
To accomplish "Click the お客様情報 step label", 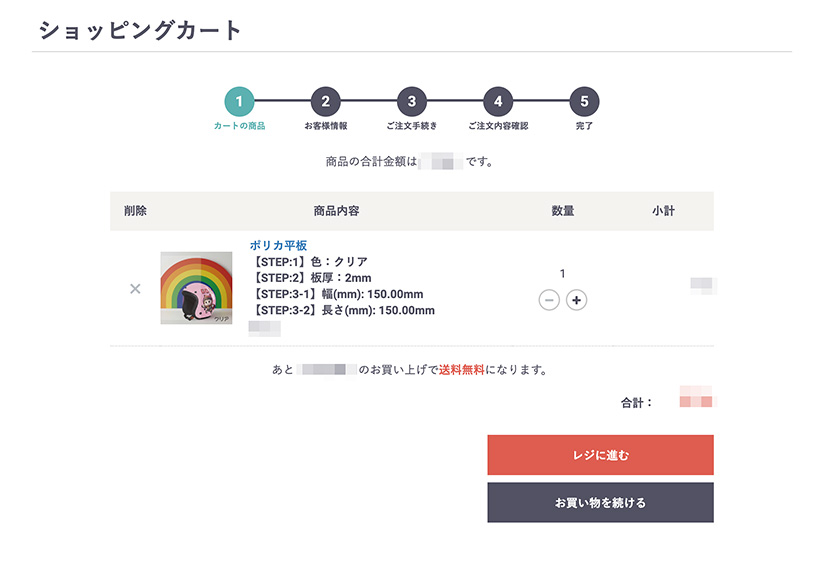I will pyautogui.click(x=326, y=126).
